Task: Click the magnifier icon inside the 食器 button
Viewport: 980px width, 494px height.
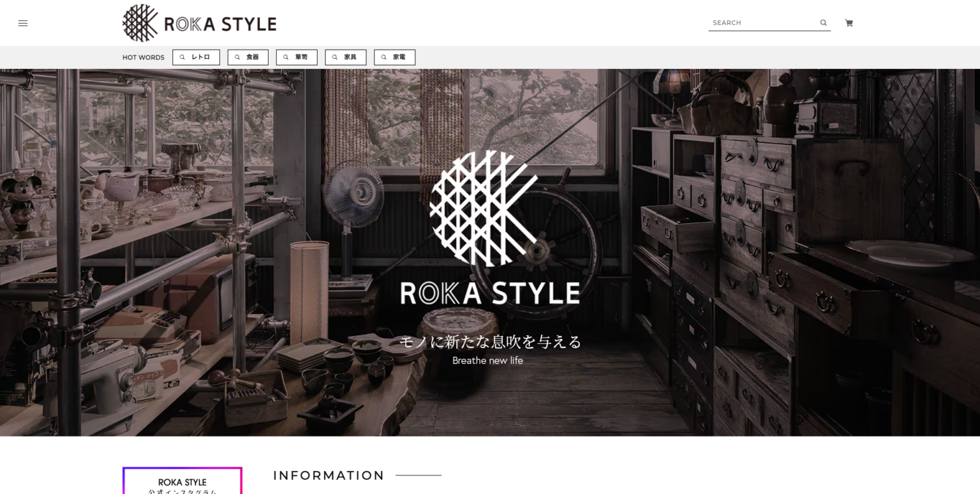Action: (x=237, y=57)
